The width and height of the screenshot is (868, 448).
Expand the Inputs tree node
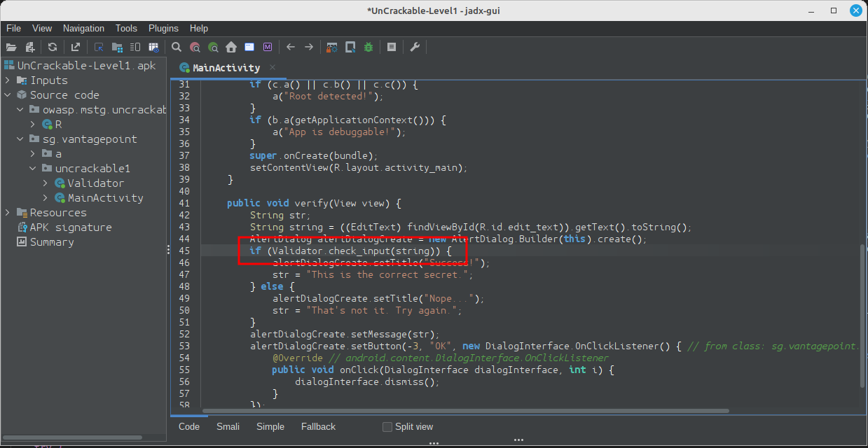tap(8, 80)
